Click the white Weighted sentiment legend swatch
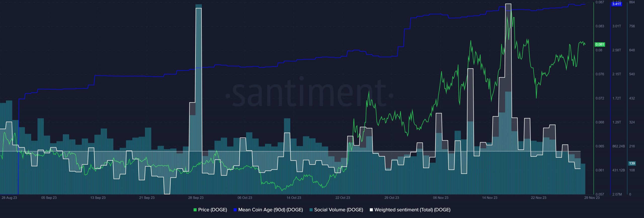 tap(371, 210)
